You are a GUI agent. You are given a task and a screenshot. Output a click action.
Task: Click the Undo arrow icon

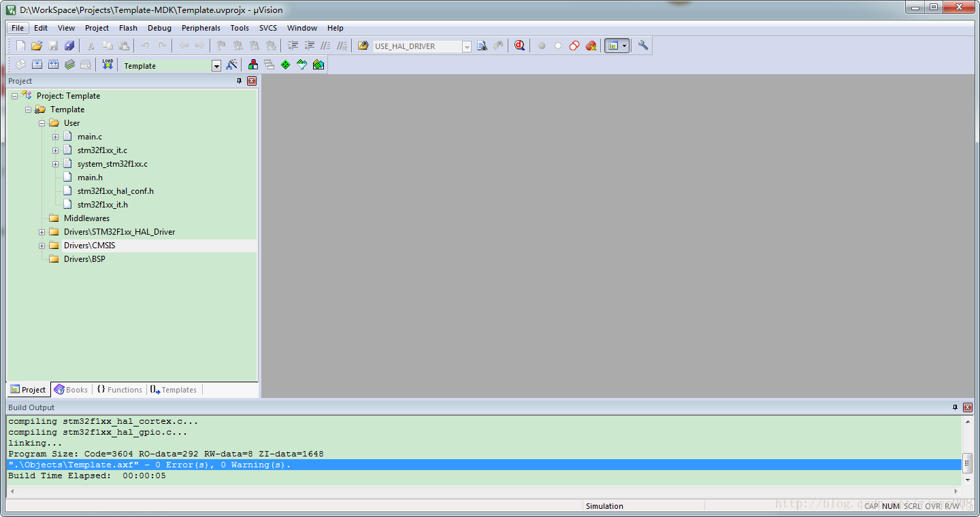point(145,46)
